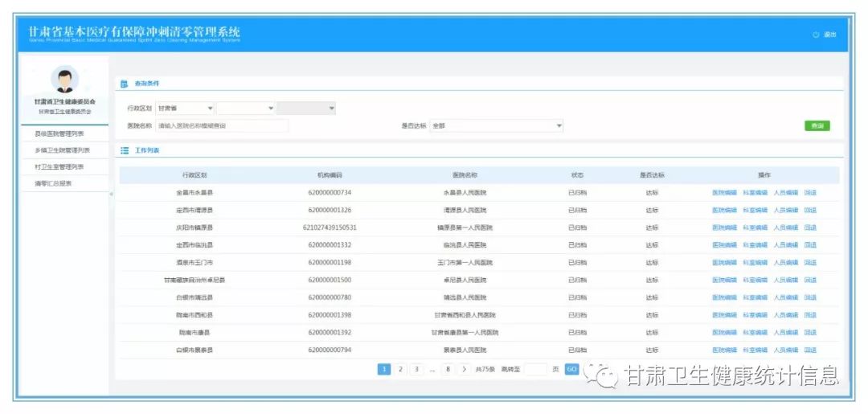Viewport: 868px width, 414px height.
Task: Click hospital name 景泰县人民医院
Action: tap(465, 350)
